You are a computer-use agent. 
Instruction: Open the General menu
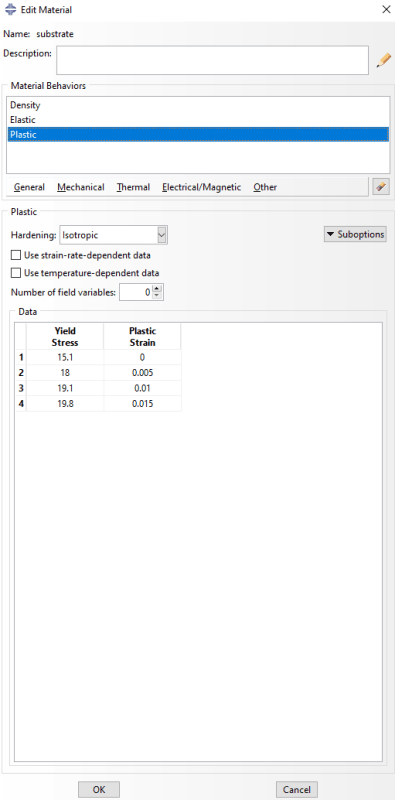pyautogui.click(x=29, y=187)
